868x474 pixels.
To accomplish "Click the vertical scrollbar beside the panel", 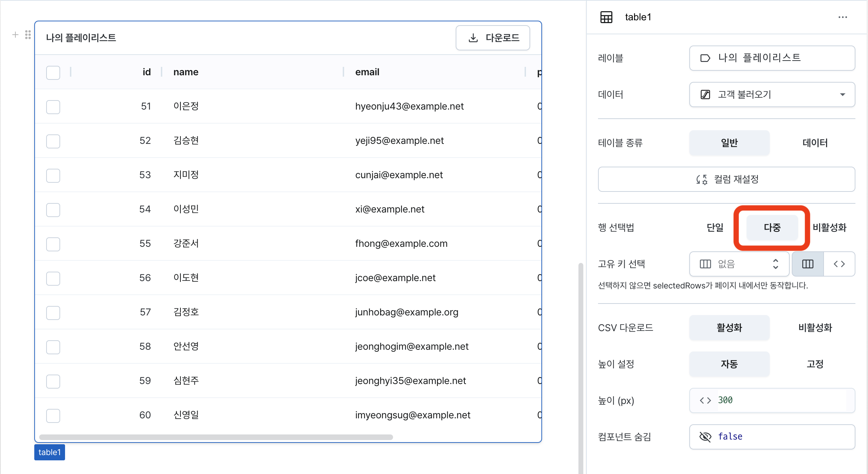I will click(581, 368).
